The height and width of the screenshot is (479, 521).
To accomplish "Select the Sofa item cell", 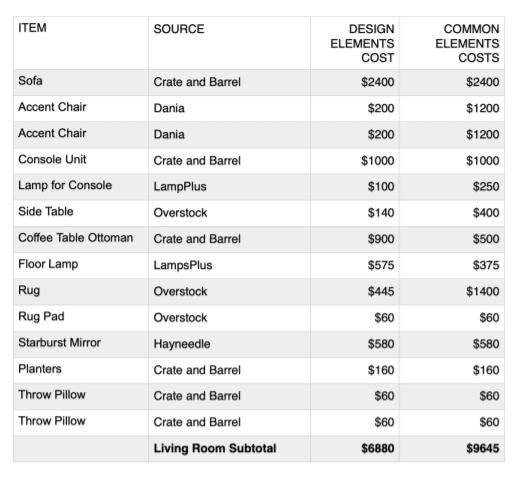I will (x=81, y=82).
